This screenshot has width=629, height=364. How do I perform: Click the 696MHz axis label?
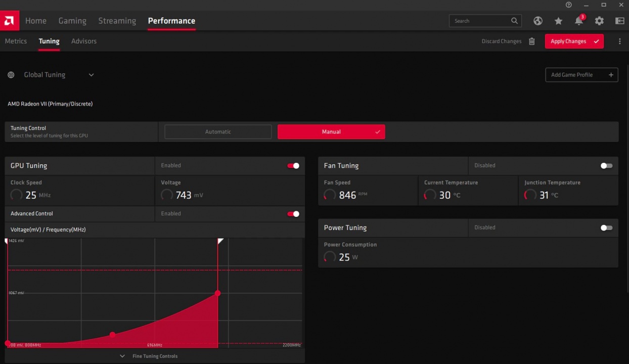[155, 345]
